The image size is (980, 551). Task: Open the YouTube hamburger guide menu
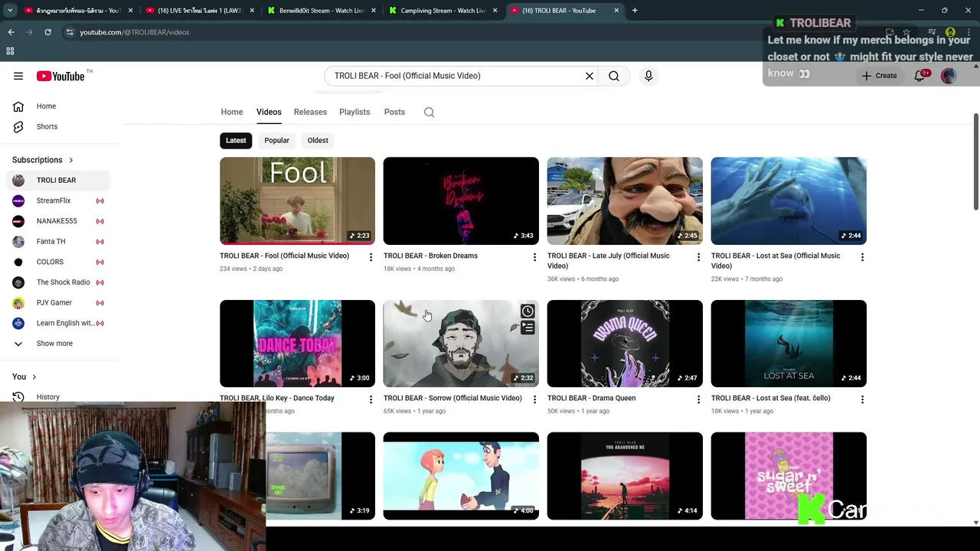click(18, 76)
